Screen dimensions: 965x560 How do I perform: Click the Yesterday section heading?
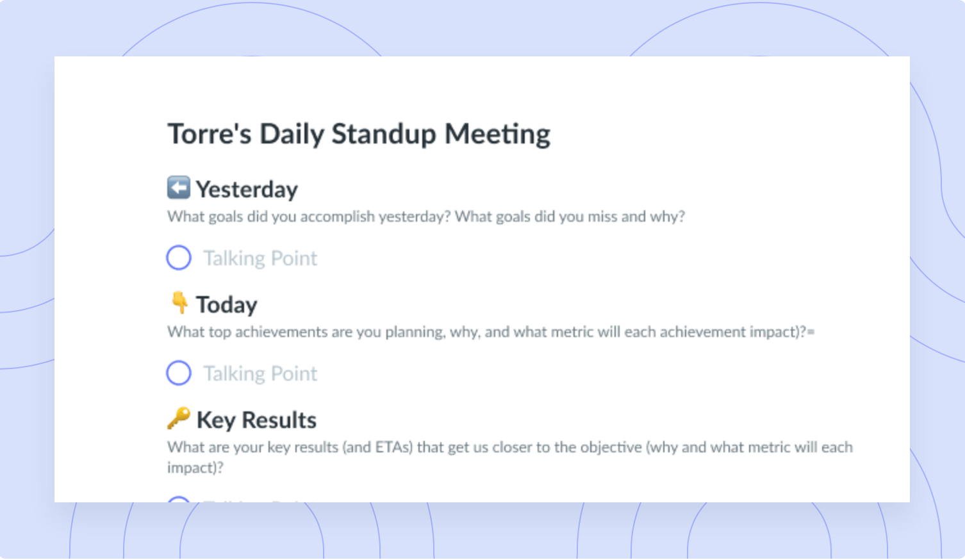[247, 190]
